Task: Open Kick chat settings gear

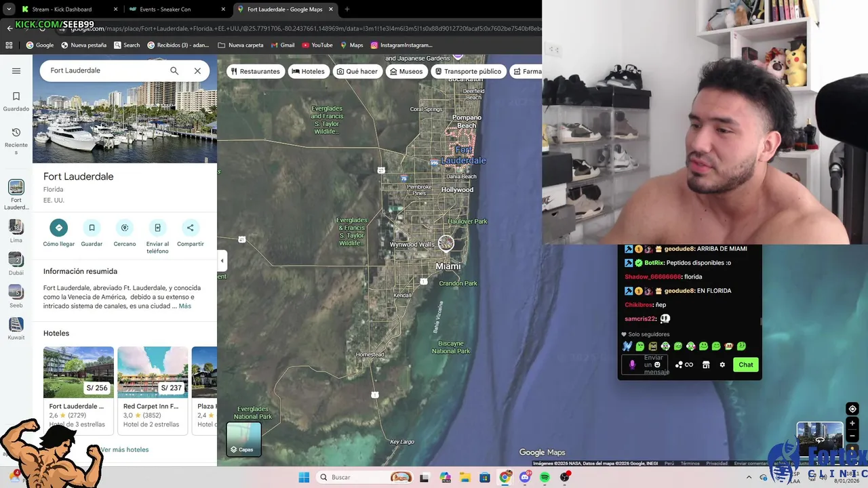Action: coord(722,365)
